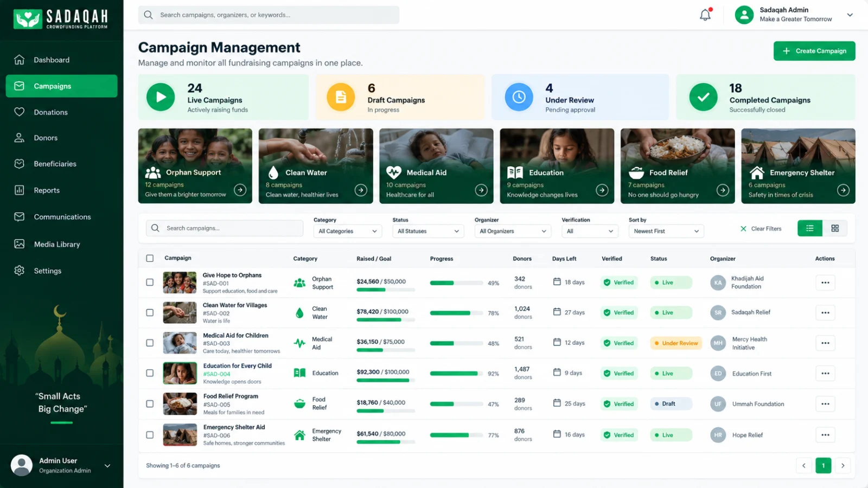The image size is (868, 488).
Task: Click the Draft status badge
Action: coord(671,404)
